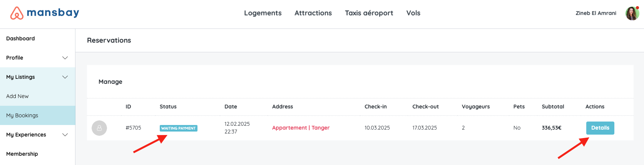Screen dimensions: 644x165
Task: Click the mansbay logo icon
Action: [17, 13]
